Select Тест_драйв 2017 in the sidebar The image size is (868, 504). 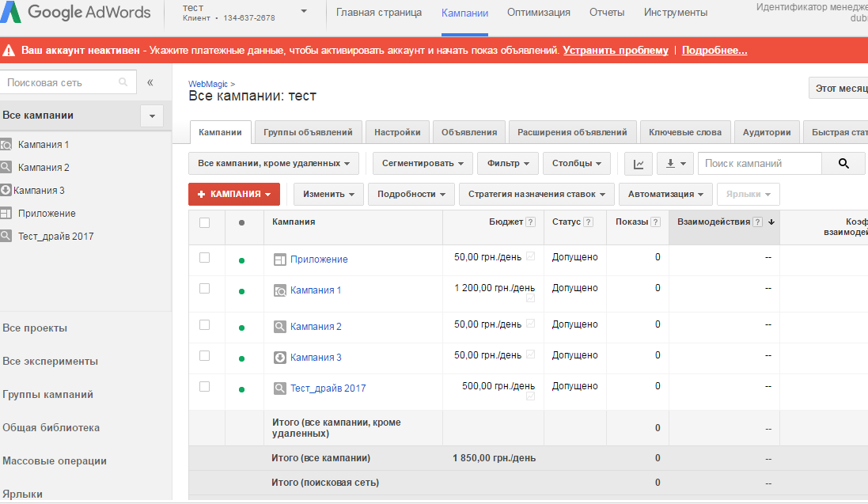[x=55, y=237]
